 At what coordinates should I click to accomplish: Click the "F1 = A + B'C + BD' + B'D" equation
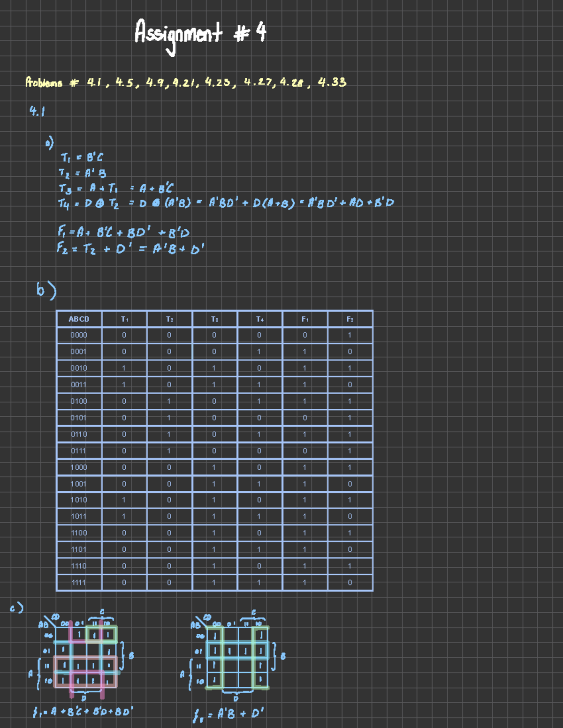123,232
